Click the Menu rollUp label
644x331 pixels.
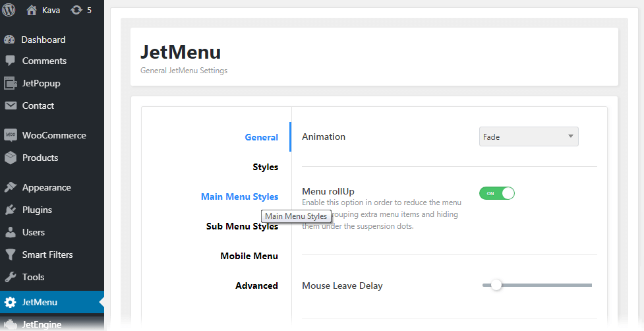click(328, 191)
